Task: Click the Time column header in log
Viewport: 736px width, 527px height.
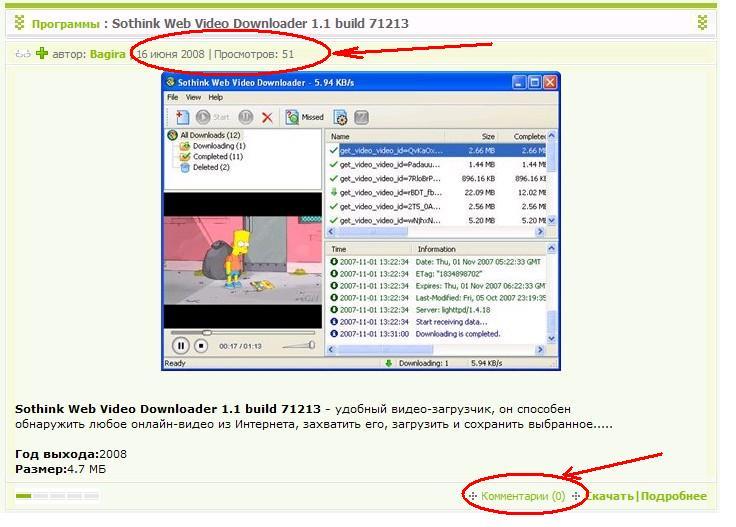Action: click(369, 249)
